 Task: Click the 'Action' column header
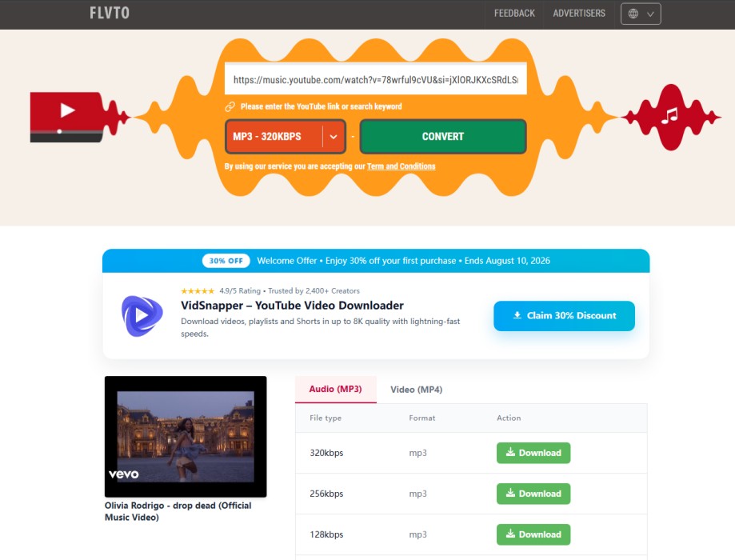click(x=509, y=418)
